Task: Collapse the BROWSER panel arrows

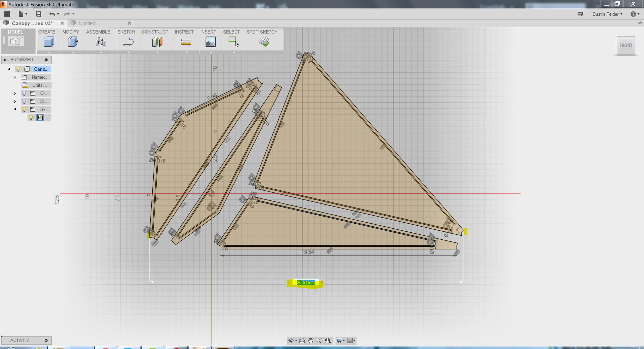Action: [5, 60]
